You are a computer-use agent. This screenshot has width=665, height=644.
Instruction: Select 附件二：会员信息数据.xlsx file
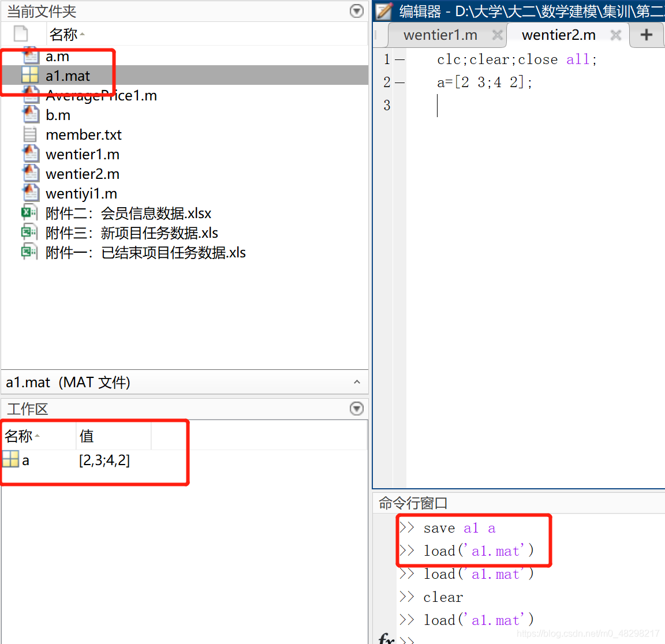point(129,214)
